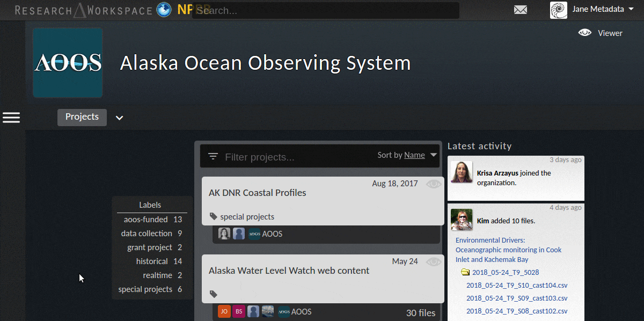Open the sort order dropdown arrow
Image resolution: width=644 pixels, height=321 pixels.
[x=434, y=155]
